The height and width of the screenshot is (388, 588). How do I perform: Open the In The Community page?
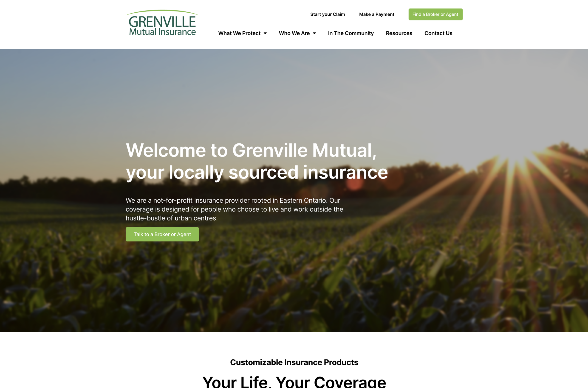click(x=351, y=33)
